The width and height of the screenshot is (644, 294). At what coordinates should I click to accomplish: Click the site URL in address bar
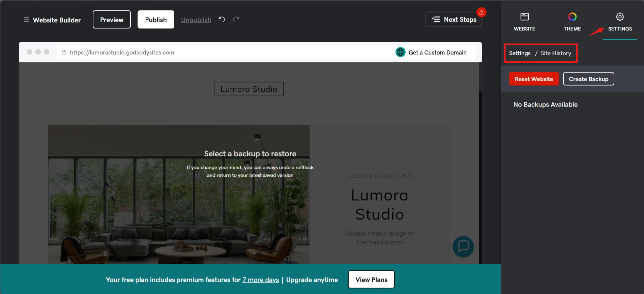point(122,52)
